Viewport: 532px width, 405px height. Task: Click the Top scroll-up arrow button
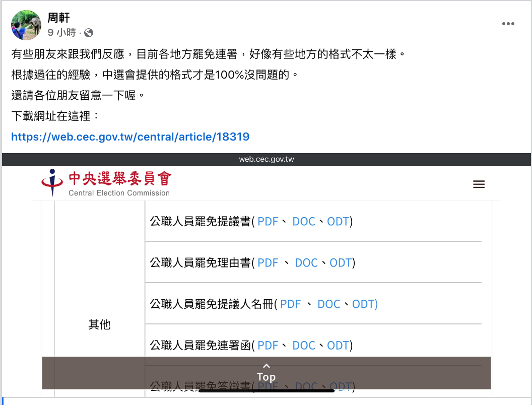click(x=266, y=372)
